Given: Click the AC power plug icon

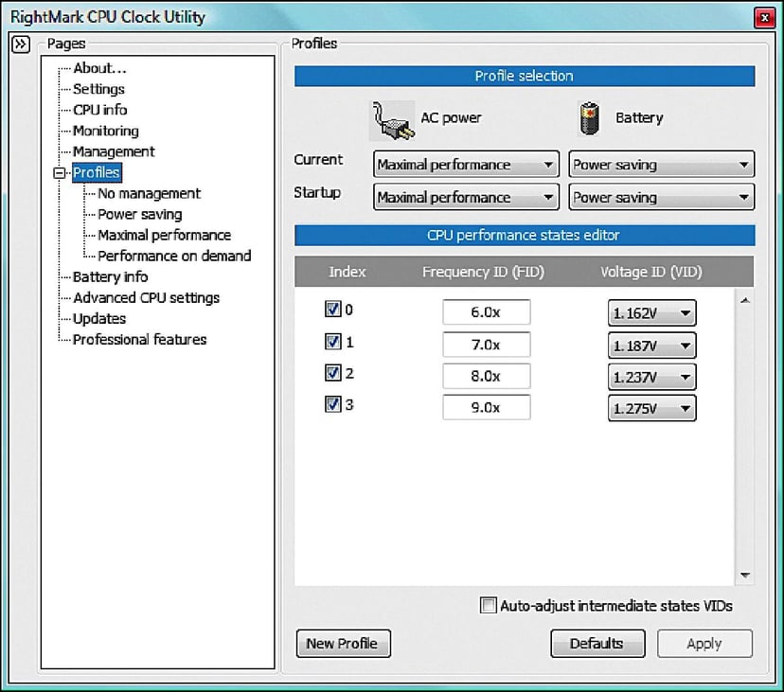Looking at the screenshot, I should pyautogui.click(x=389, y=119).
